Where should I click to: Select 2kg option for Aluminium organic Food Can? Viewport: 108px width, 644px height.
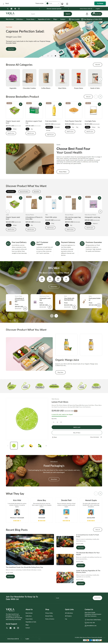32,129
